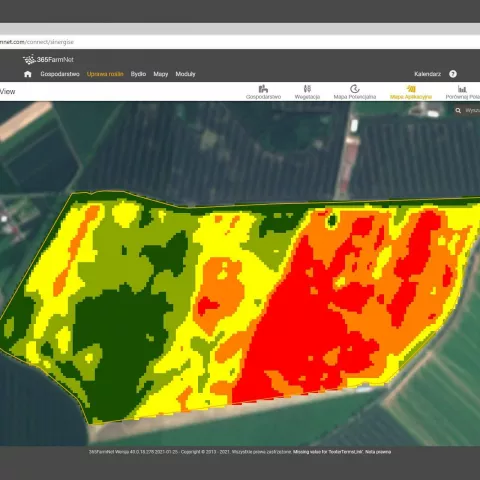Open the Mapy menu

coord(161,74)
